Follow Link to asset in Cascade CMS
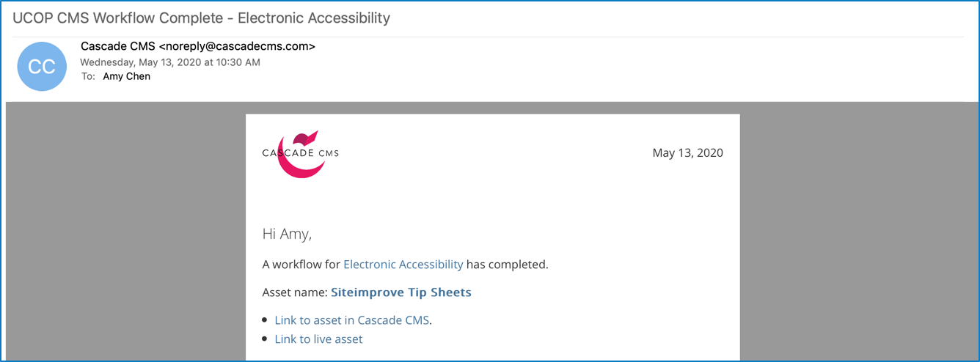Image resolution: width=980 pixels, height=362 pixels. coord(352,320)
